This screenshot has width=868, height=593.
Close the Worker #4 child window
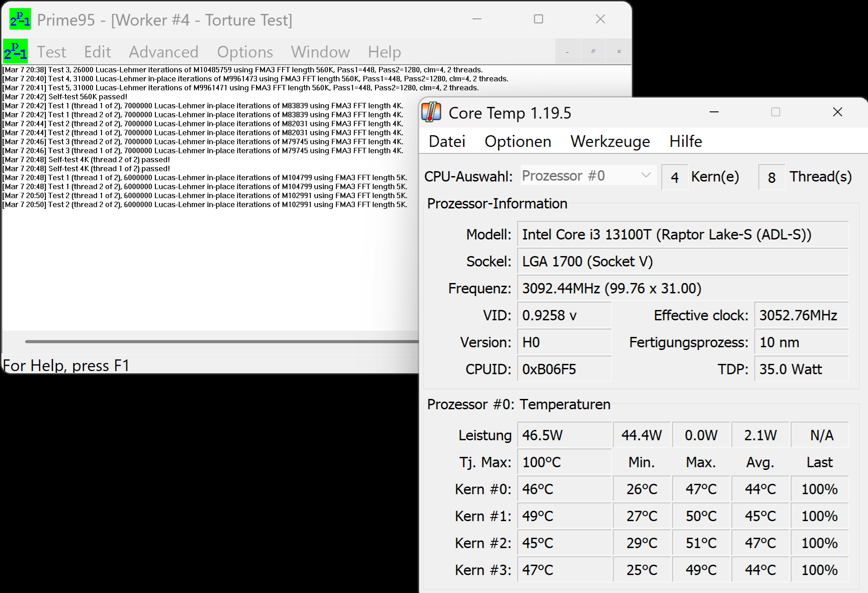[619, 52]
